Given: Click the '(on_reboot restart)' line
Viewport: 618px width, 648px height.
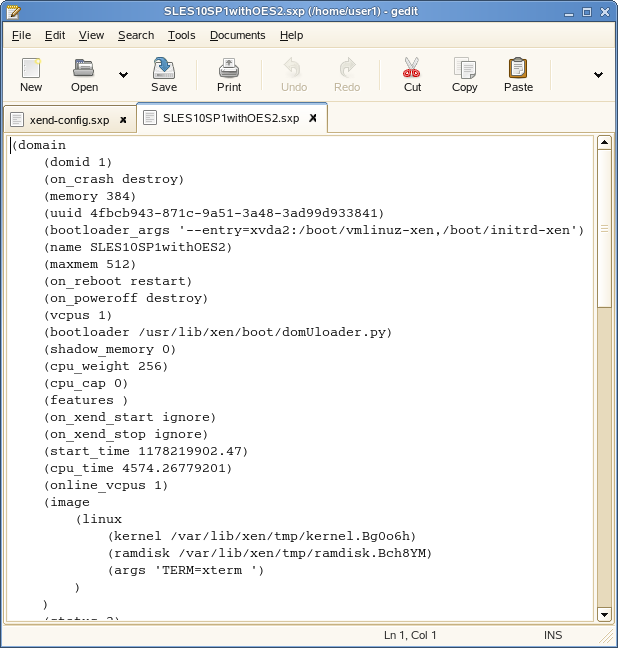Looking at the screenshot, I should [118, 281].
